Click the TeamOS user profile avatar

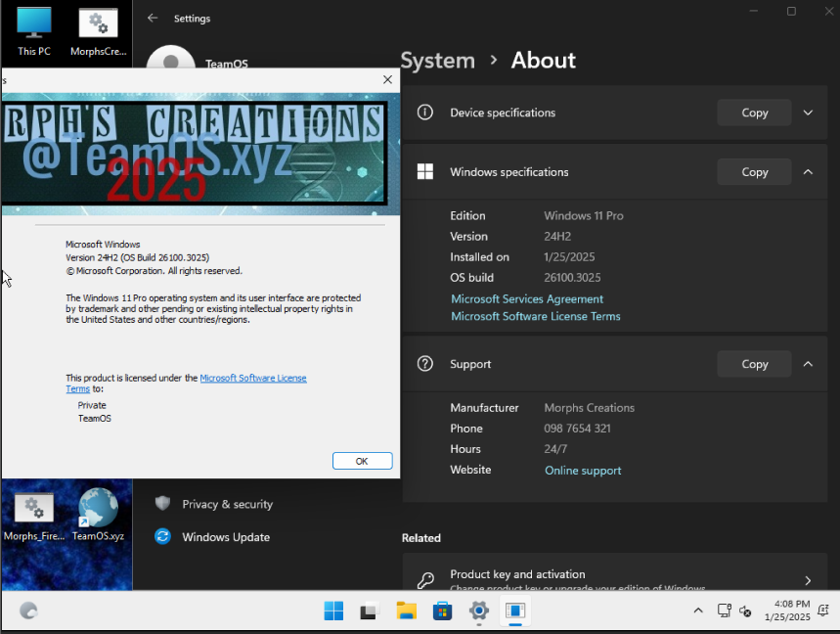tap(170, 58)
